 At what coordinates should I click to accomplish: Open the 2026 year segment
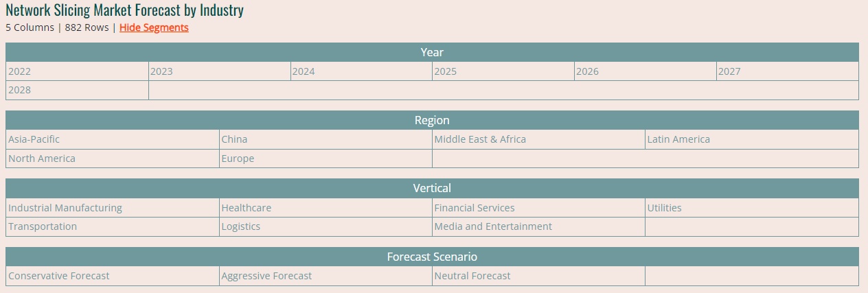coord(587,71)
